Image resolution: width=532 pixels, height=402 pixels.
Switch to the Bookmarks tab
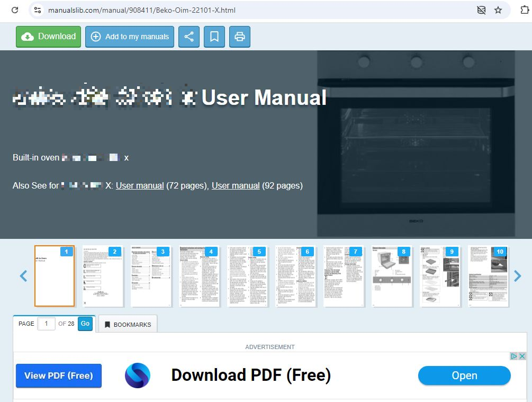[x=128, y=324]
